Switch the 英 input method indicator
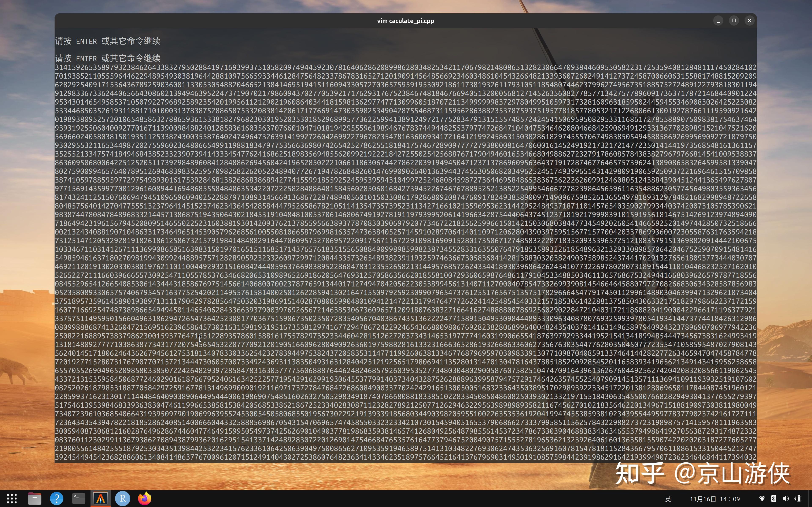812x507 pixels. click(x=668, y=499)
